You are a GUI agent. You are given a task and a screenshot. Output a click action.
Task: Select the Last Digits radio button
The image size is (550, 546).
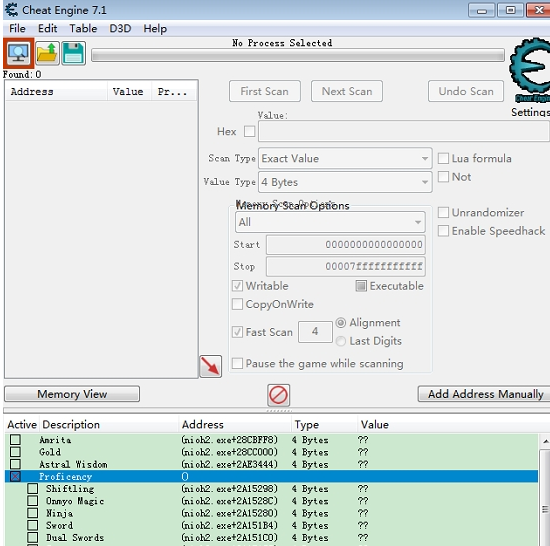tap(341, 341)
